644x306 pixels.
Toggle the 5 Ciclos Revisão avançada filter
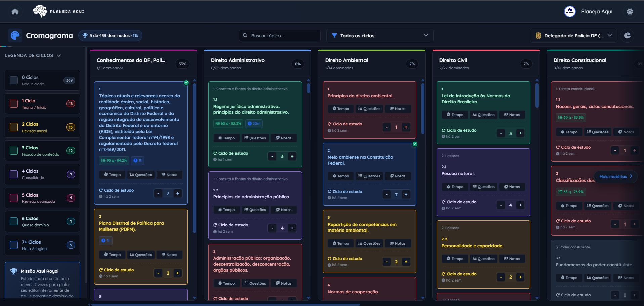[42, 198]
